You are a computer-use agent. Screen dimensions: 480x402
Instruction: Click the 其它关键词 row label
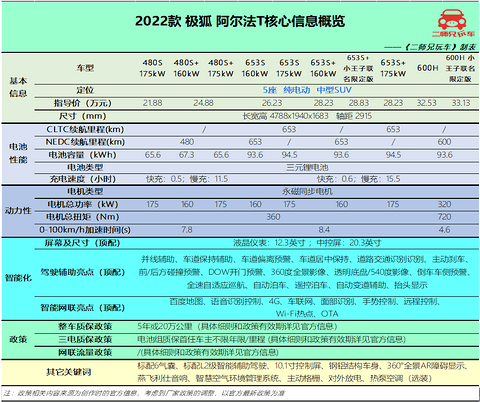click(x=69, y=372)
